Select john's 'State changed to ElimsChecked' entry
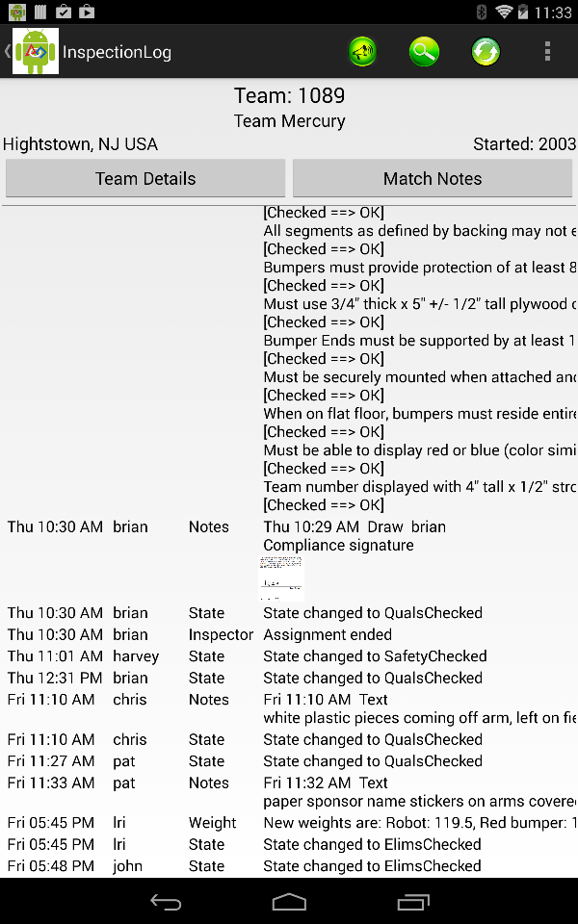The height and width of the screenshot is (924, 578). pos(372,866)
